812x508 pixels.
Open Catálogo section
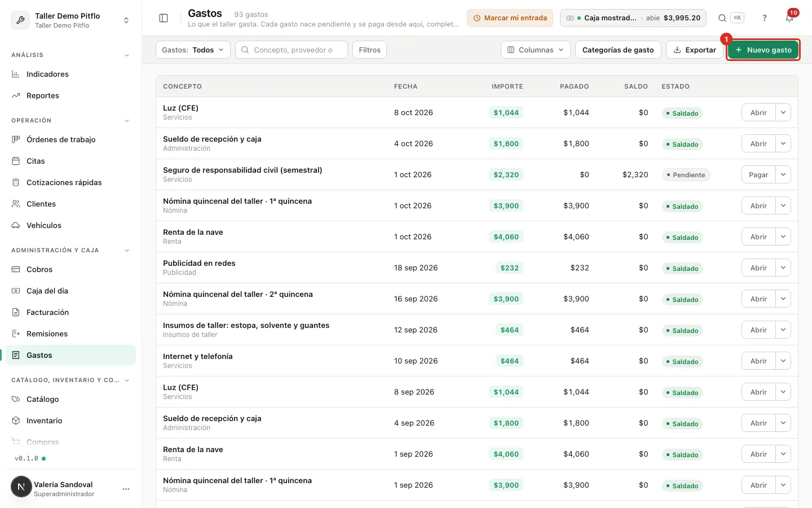click(x=70, y=399)
